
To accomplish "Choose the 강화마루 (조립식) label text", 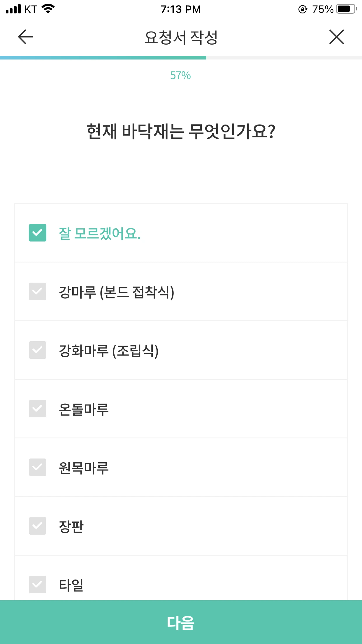I will click(x=109, y=351).
